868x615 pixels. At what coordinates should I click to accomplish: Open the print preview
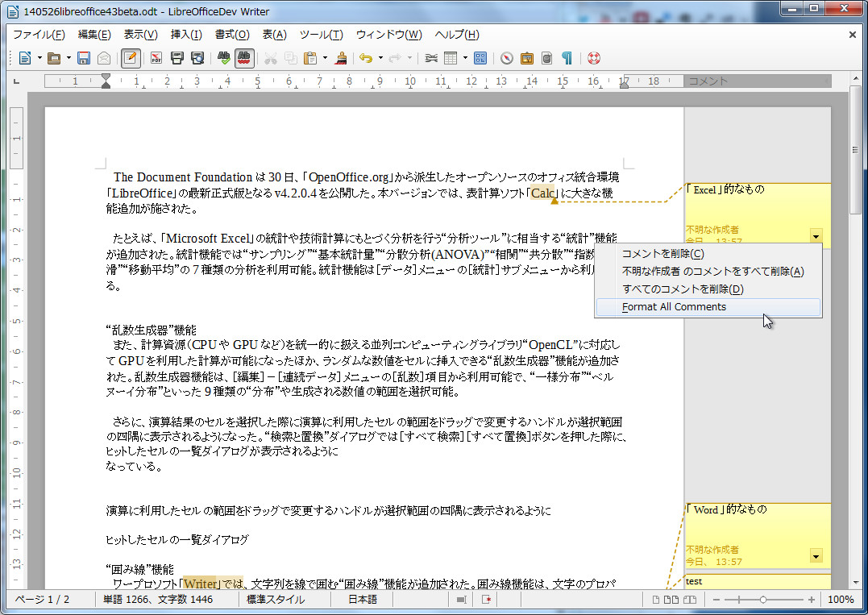[197, 57]
